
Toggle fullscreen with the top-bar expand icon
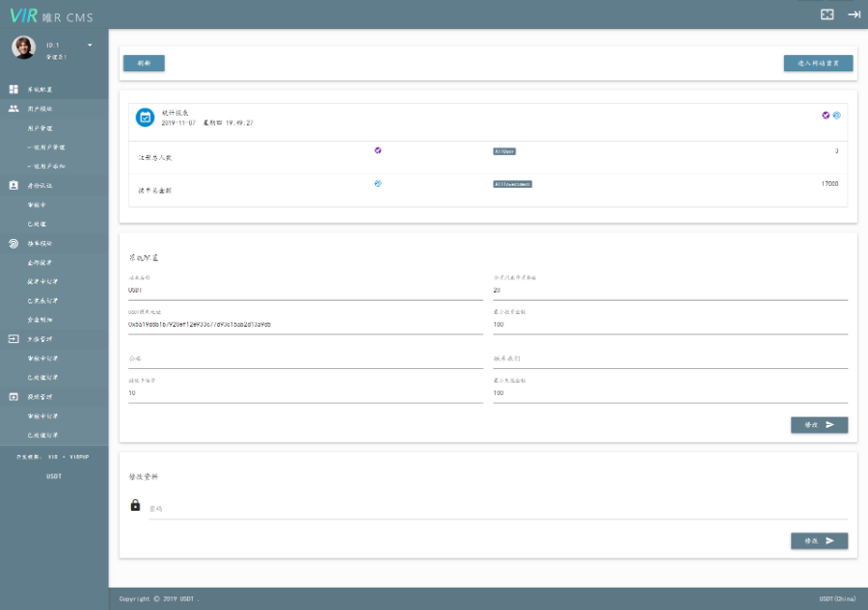827,14
